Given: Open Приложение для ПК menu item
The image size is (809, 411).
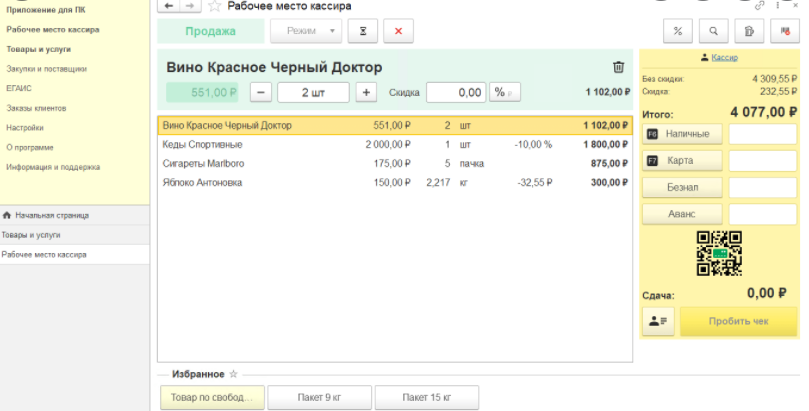Looking at the screenshot, I should pos(45,10).
